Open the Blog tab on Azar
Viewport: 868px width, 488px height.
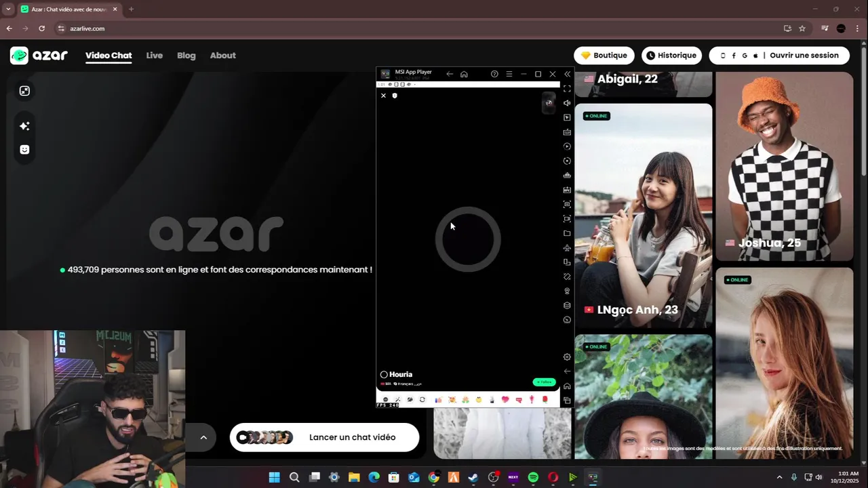coord(186,56)
